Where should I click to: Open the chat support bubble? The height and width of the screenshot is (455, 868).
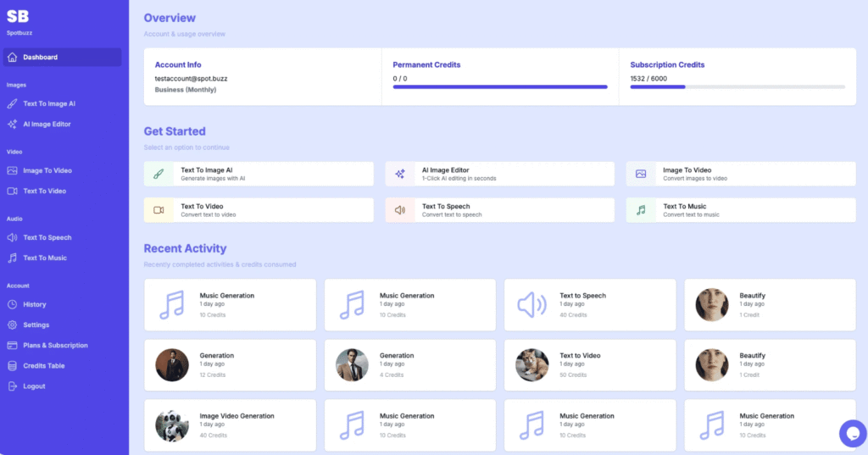point(853,434)
